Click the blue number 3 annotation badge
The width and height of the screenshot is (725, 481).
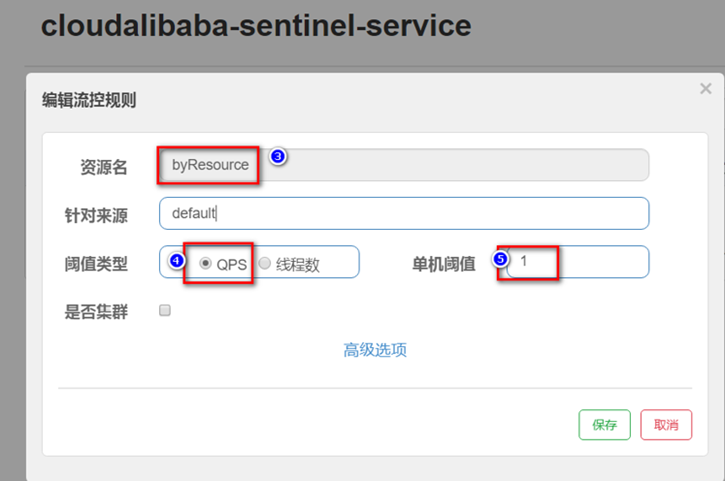[x=279, y=157]
